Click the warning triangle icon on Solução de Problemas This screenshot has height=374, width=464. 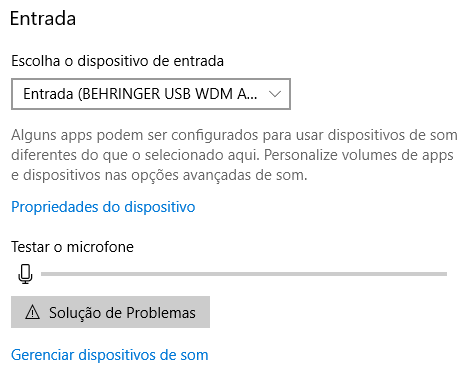click(32, 313)
